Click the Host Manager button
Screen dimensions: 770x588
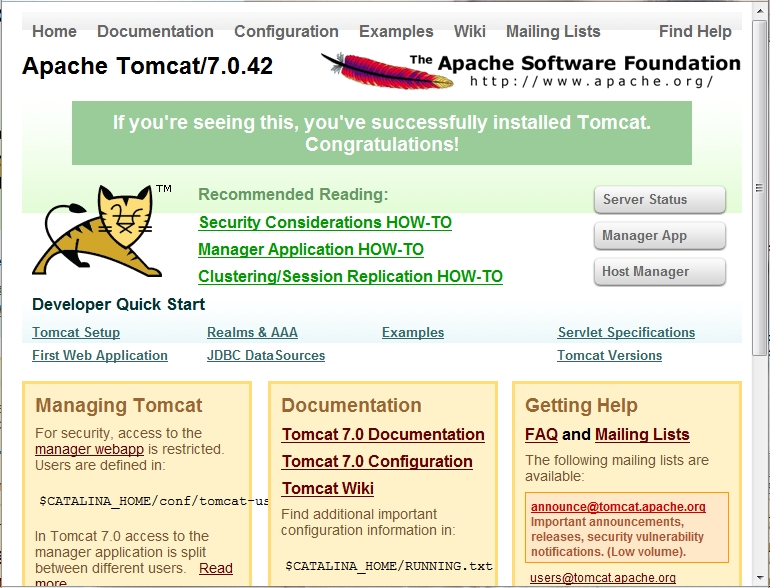click(660, 272)
